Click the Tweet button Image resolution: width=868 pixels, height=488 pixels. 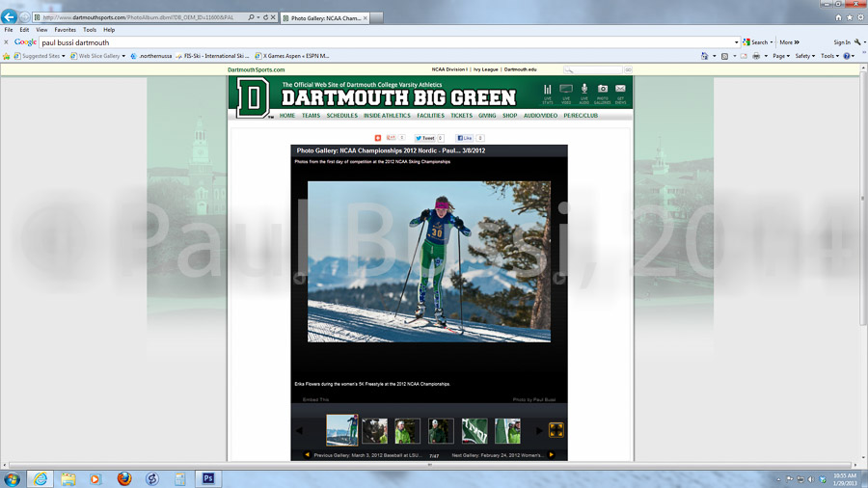[x=425, y=138]
